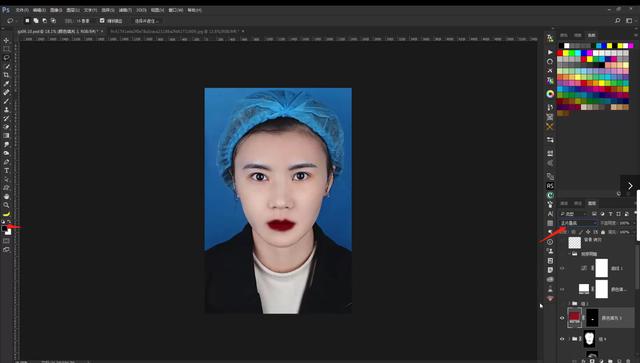This screenshot has height=363, width=640.
Task: Toggle visibility of the red color fill layer
Action: [562, 318]
